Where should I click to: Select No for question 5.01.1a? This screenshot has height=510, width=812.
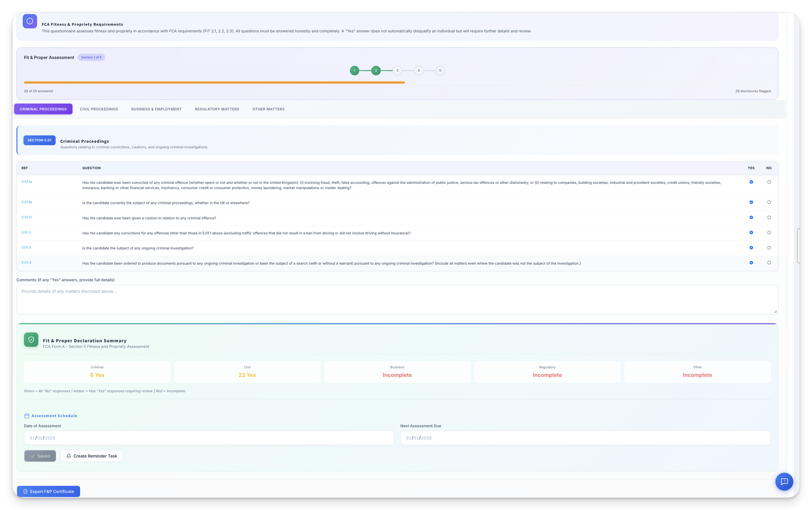[x=769, y=182]
